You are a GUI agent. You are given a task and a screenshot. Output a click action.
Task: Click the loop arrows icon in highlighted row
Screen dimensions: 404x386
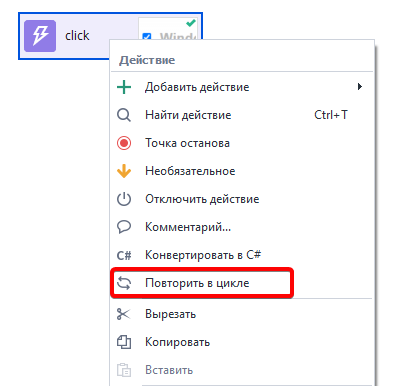tap(124, 283)
